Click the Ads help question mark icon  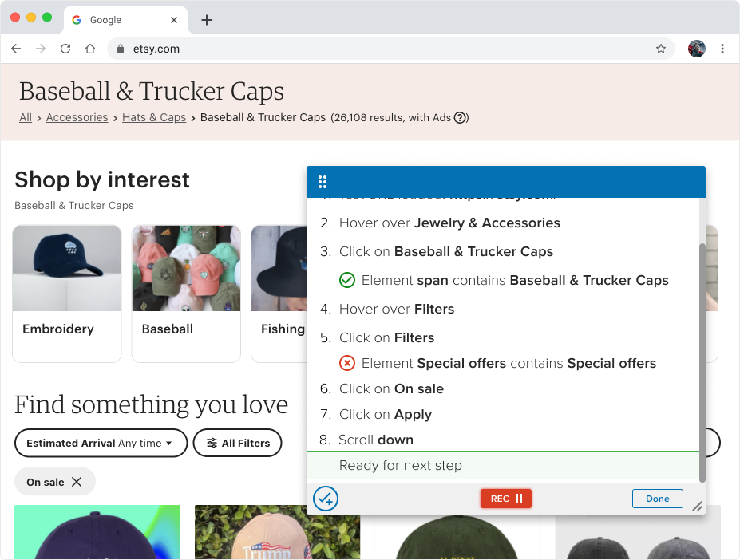click(460, 117)
